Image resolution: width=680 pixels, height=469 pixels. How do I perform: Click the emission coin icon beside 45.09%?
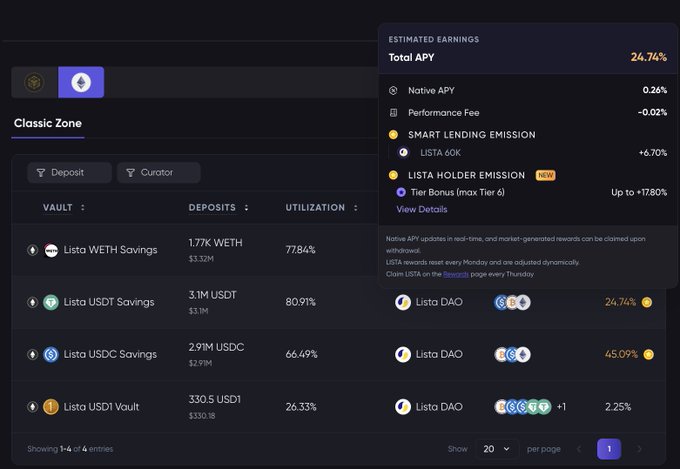pos(648,354)
